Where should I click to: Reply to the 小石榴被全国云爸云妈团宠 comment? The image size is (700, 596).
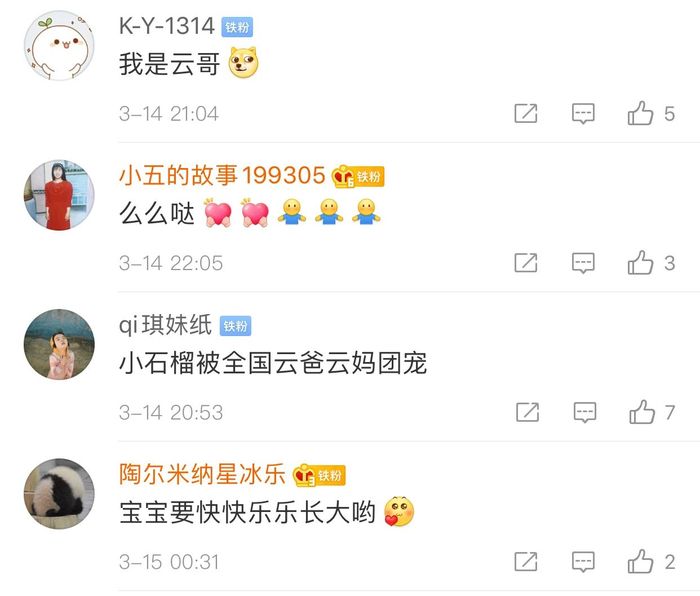click(585, 412)
